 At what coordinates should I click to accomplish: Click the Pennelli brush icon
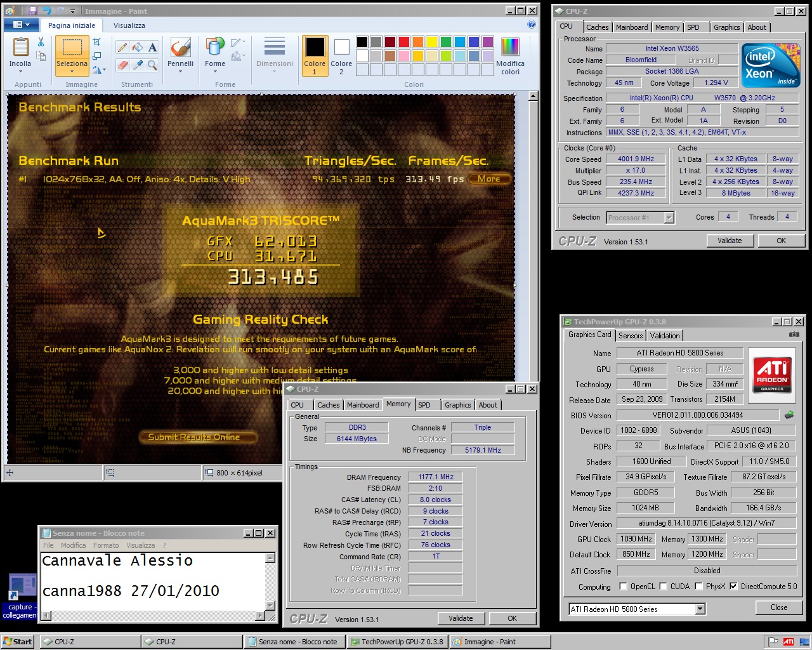click(180, 47)
